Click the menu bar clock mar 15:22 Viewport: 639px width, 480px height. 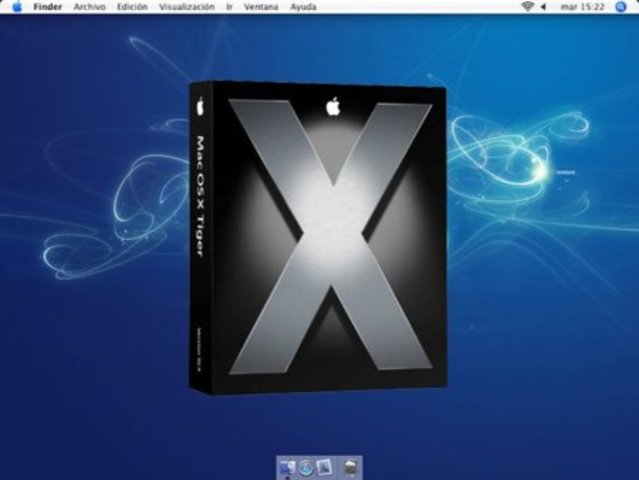(x=582, y=7)
